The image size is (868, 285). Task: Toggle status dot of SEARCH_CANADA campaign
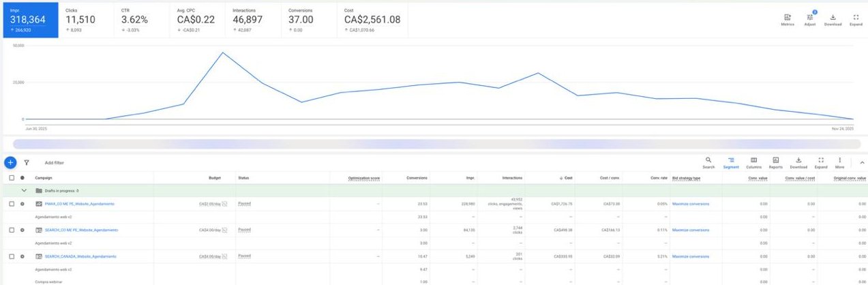coord(23,256)
